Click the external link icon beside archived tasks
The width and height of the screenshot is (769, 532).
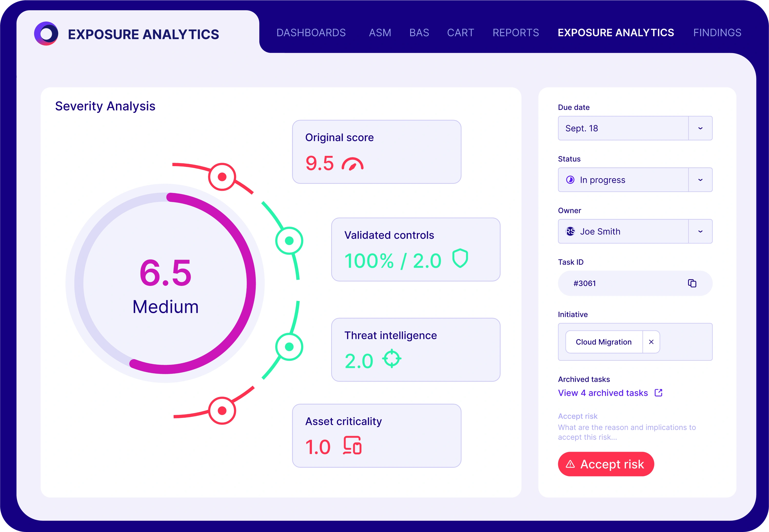[658, 393]
